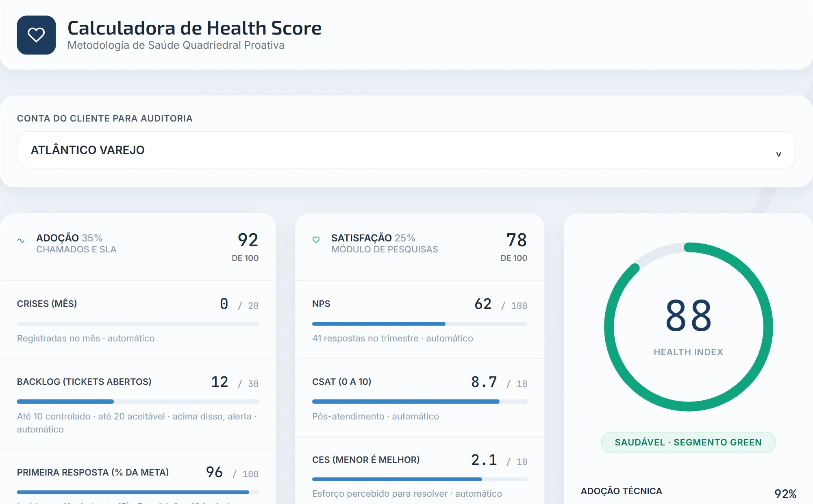Click the Primeira Resposta progress bar
Screen dimensions: 813x504
point(138,492)
